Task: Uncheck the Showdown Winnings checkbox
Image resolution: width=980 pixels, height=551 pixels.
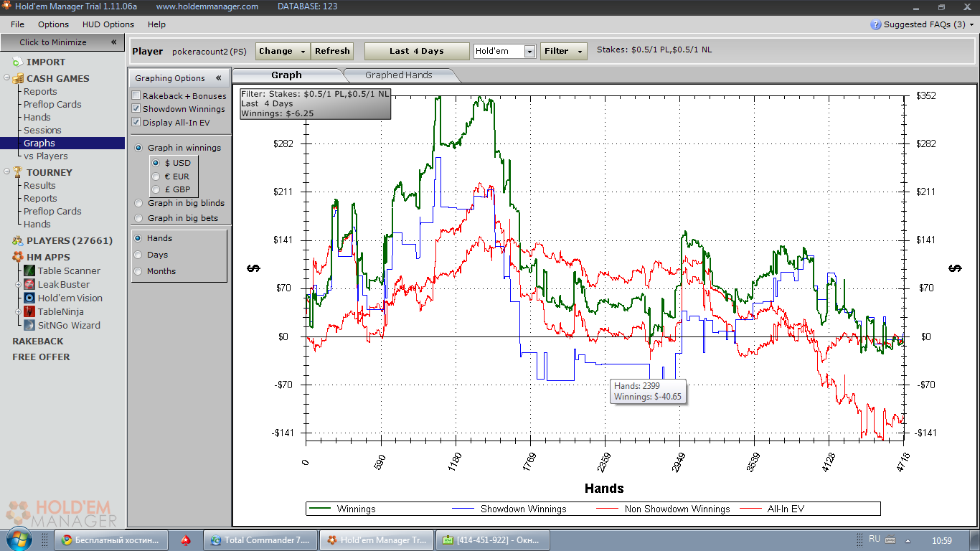Action: (136, 109)
